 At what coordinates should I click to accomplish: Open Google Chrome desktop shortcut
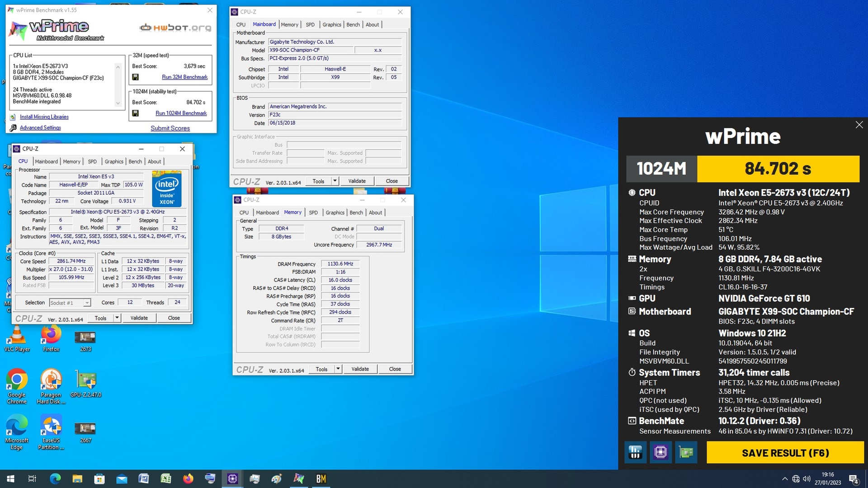(x=17, y=386)
